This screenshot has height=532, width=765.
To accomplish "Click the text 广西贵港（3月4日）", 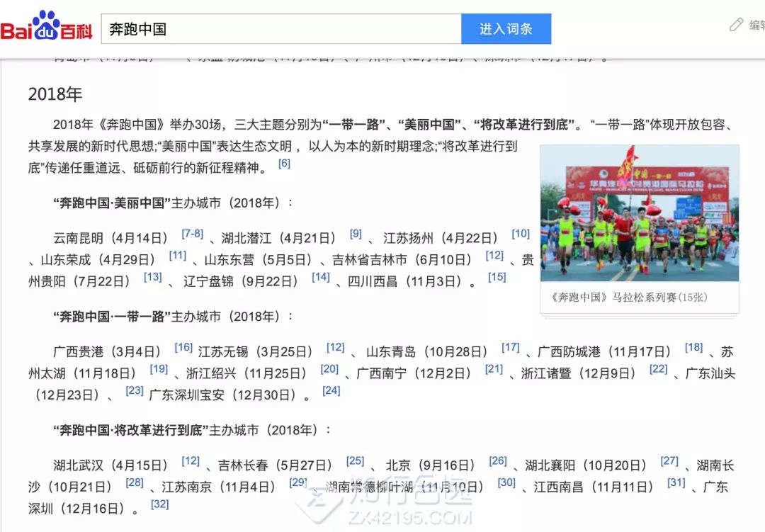I will pyautogui.click(x=108, y=351).
